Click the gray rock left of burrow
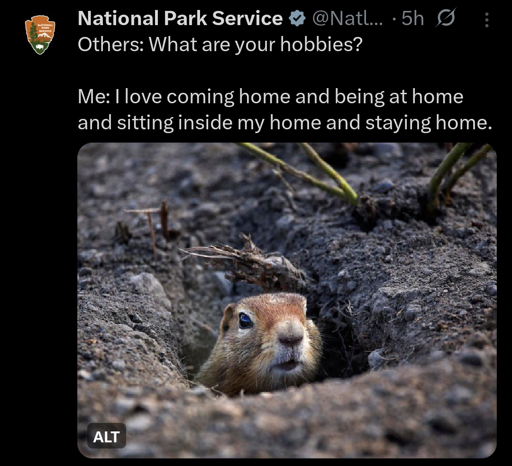Screen dimensions: 512x466 150,288
